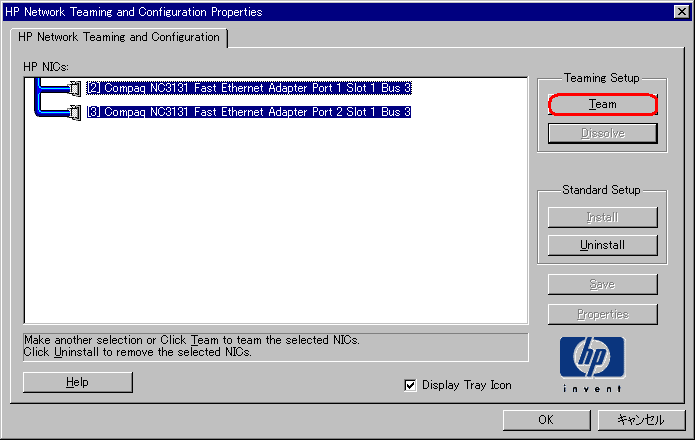Confirm the dialog with OK
Screen dimensions: 695x440
point(546,420)
